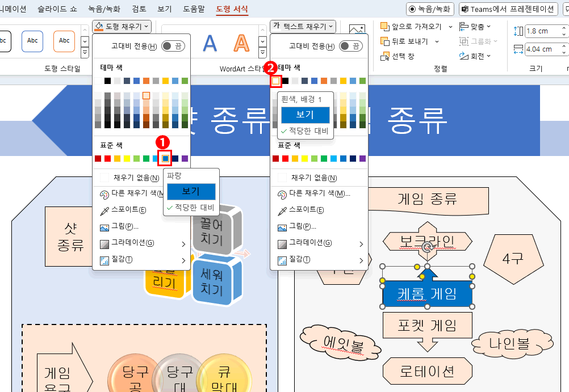Select the 샷 종류 rectangle on slide
The height and width of the screenshot is (392, 569).
[69, 237]
